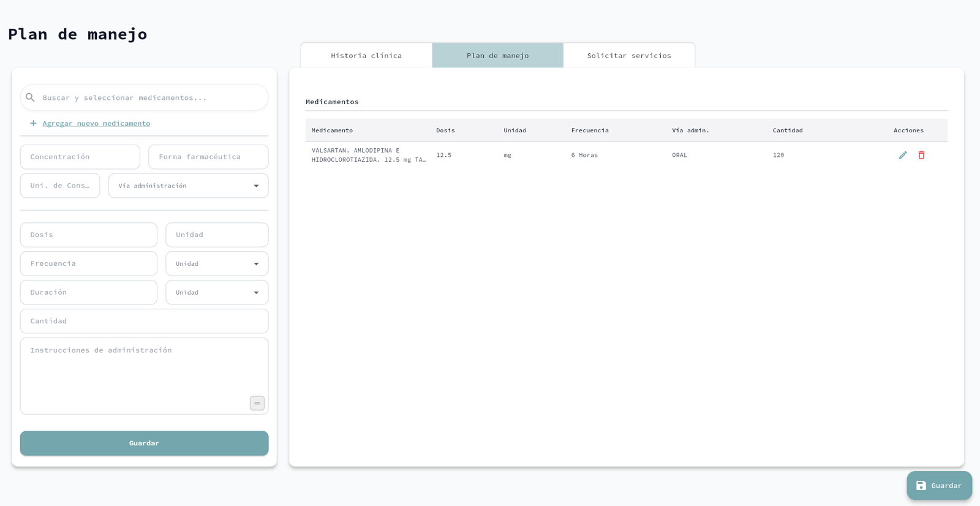This screenshot has height=506, width=980.
Task: Click the Dosis column header
Action: [x=445, y=130]
